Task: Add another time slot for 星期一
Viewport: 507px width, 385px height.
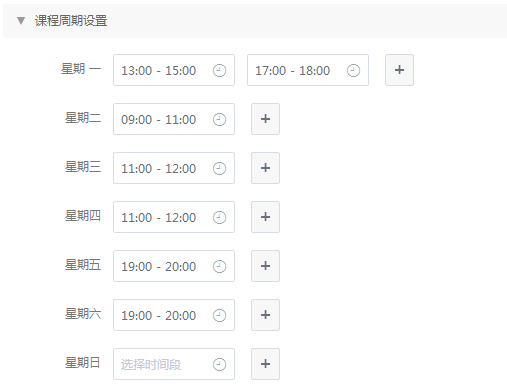Action: (399, 70)
